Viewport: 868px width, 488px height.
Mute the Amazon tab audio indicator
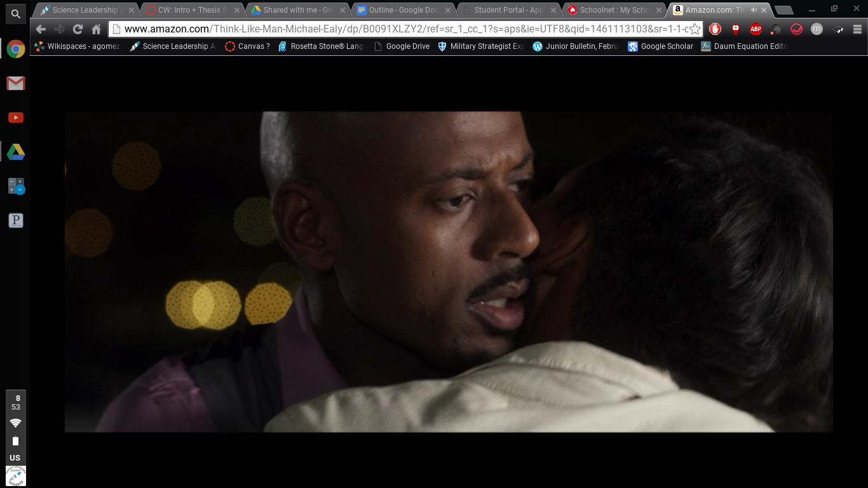coord(754,10)
